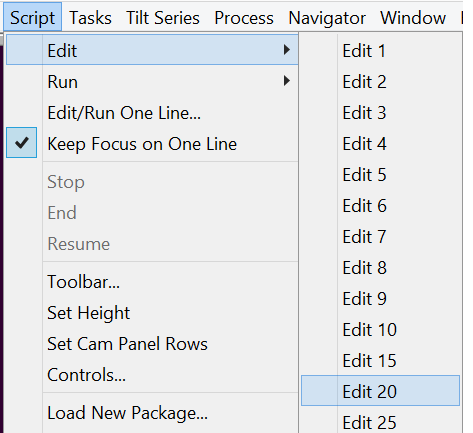
Task: Open Controls... dialog
Action: pyautogui.click(x=152, y=375)
